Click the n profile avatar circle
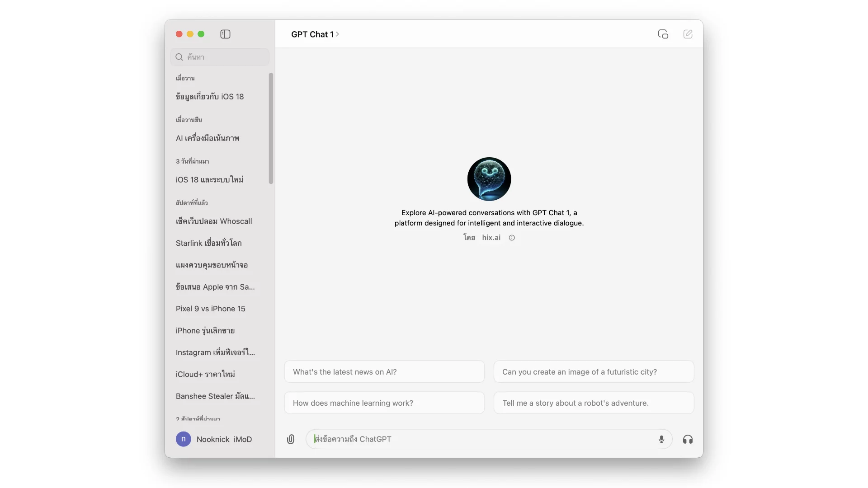This screenshot has width=868, height=488. pyautogui.click(x=183, y=439)
